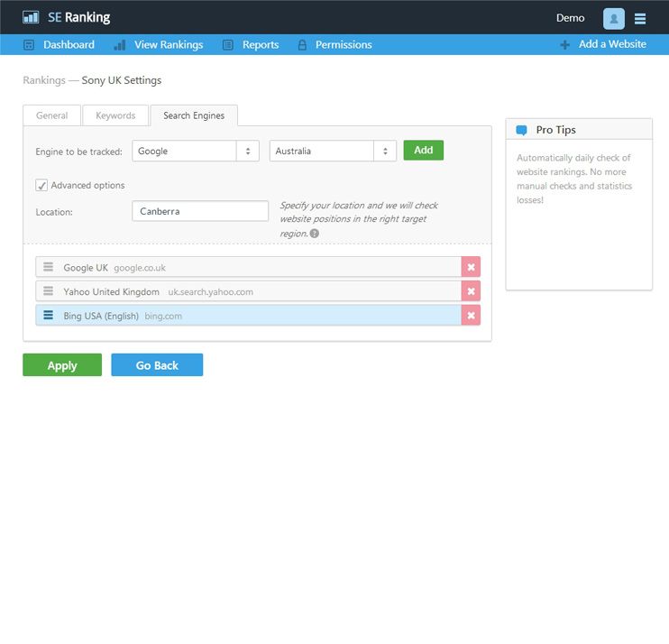Click the plus icon beside Add a Website
Screen dimensions: 669x644
[564, 45]
